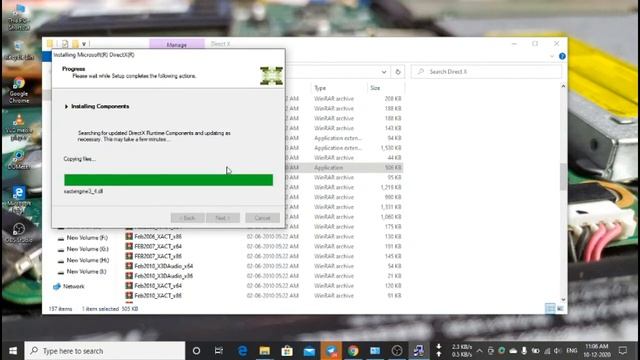Open Microsoft Store from the taskbar
This screenshot has width=640, height=360.
pos(287,351)
